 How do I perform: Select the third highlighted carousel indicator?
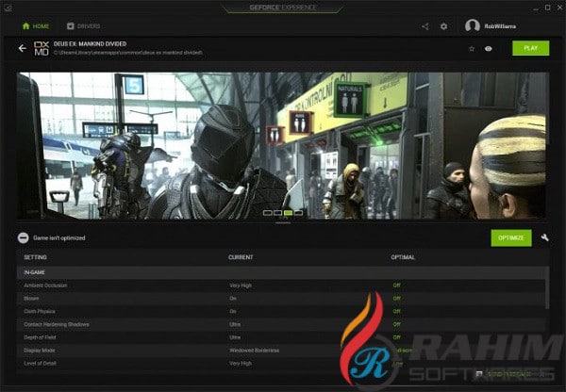point(288,213)
